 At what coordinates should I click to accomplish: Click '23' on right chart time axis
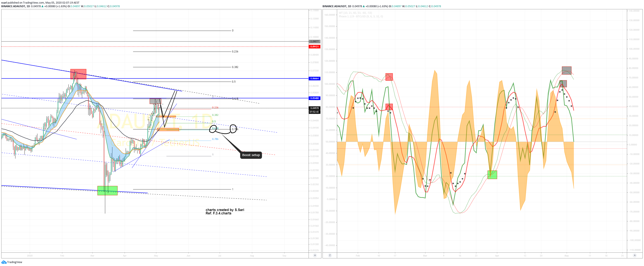click(476, 256)
